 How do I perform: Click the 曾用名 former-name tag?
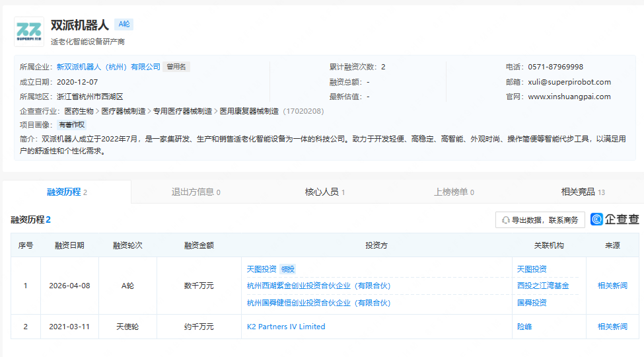click(x=176, y=67)
